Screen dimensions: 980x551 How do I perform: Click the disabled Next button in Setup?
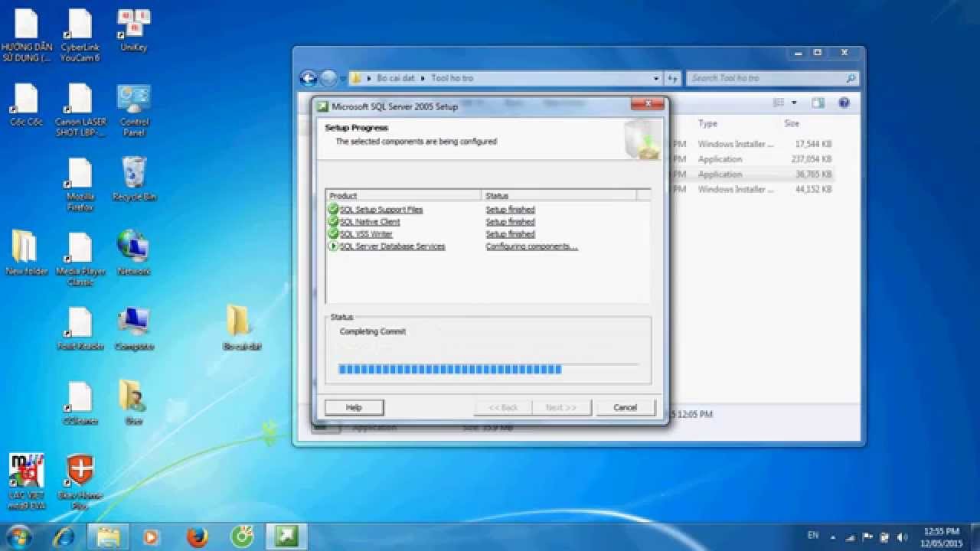(x=561, y=407)
